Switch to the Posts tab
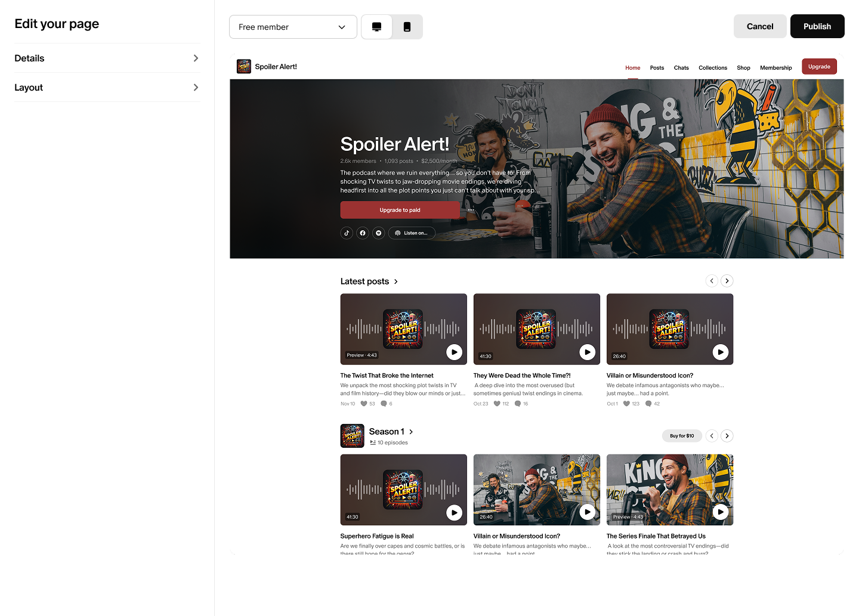The height and width of the screenshot is (616, 859). pos(657,67)
